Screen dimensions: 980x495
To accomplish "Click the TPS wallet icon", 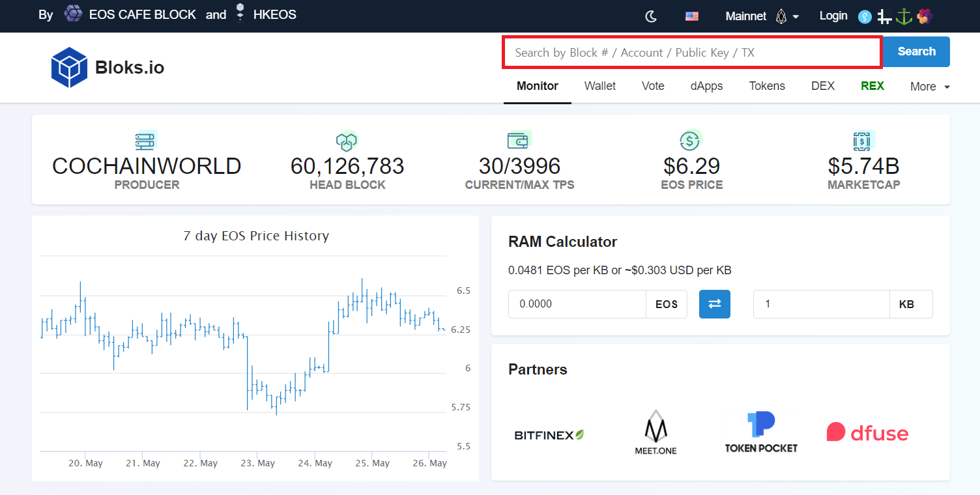I will click(x=519, y=141).
